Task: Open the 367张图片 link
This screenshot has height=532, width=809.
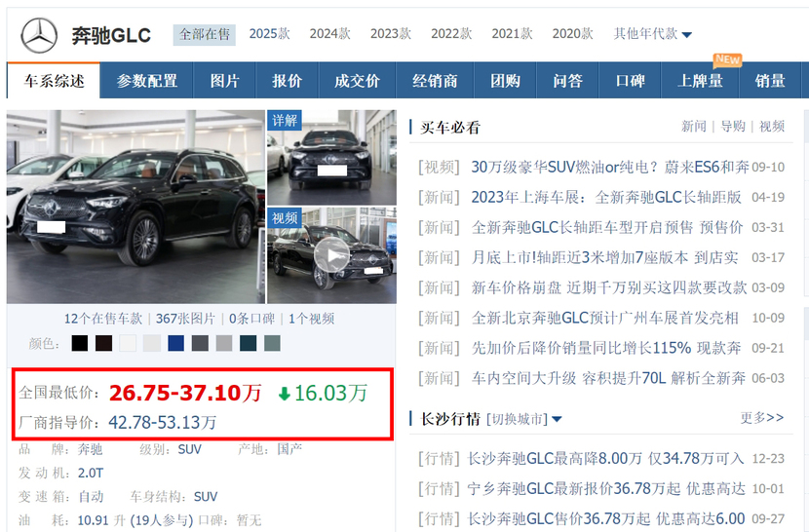Action: point(185,319)
